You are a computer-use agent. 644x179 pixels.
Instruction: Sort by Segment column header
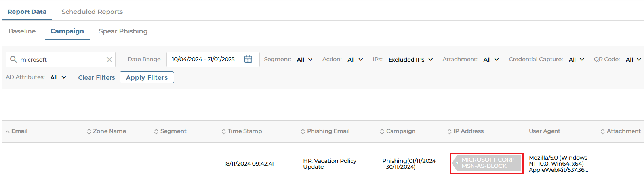170,131
